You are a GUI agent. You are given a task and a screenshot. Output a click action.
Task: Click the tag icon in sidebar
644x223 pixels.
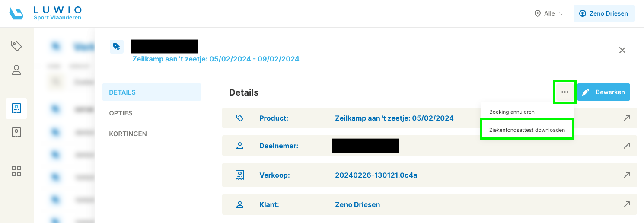click(x=16, y=45)
